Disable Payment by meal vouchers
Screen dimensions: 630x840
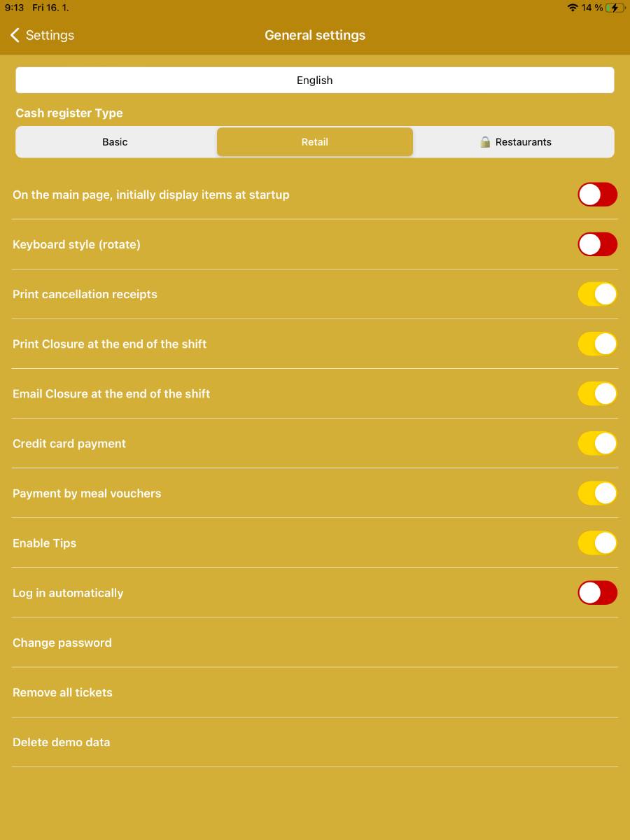pos(597,493)
